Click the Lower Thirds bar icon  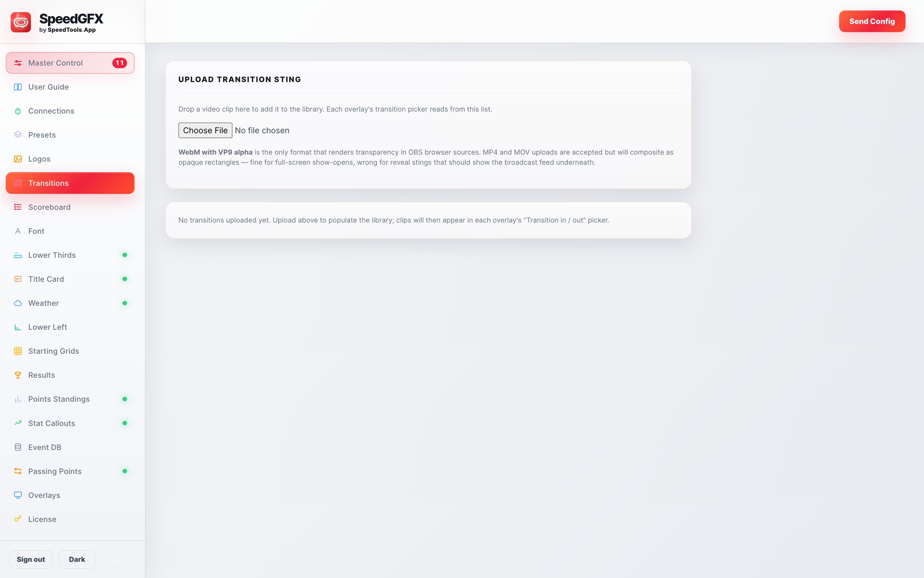(18, 255)
